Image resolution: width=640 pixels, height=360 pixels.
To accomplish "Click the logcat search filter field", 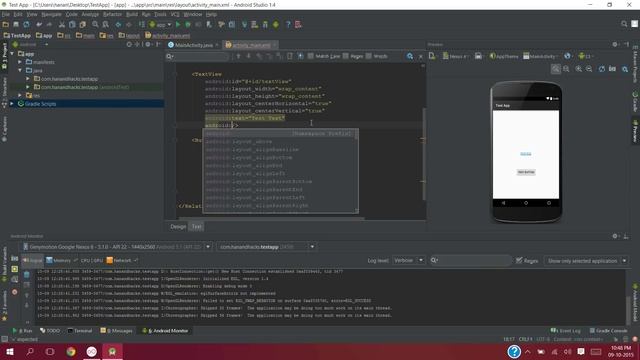I will [471, 260].
